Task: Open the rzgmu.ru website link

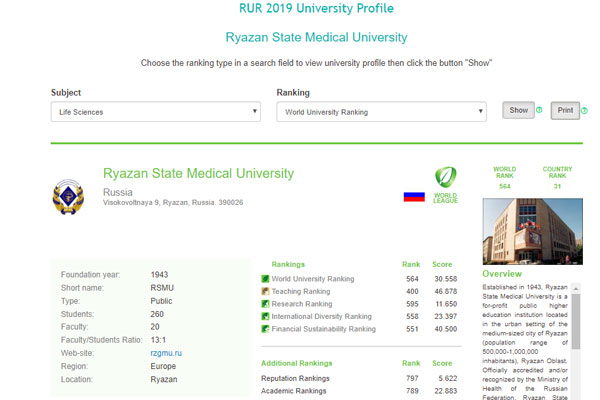Action: coord(166,353)
